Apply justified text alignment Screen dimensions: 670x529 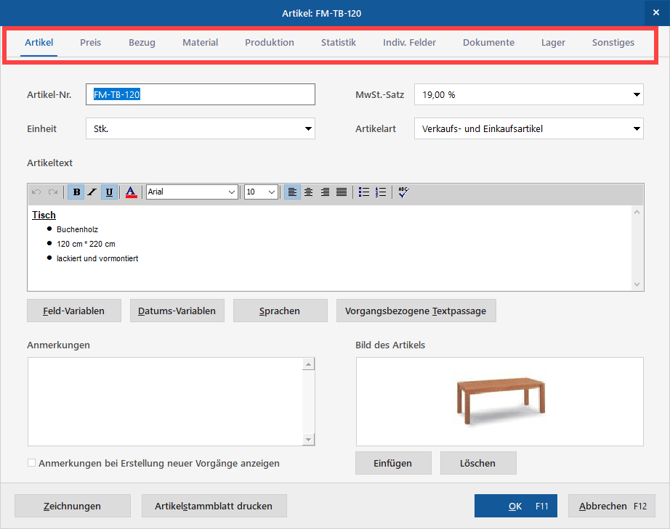point(341,192)
